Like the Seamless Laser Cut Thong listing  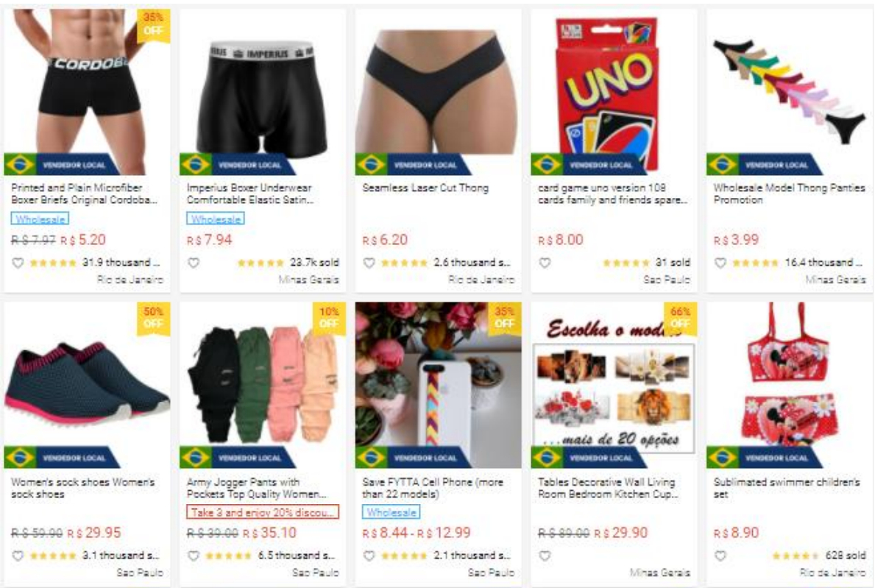(370, 263)
